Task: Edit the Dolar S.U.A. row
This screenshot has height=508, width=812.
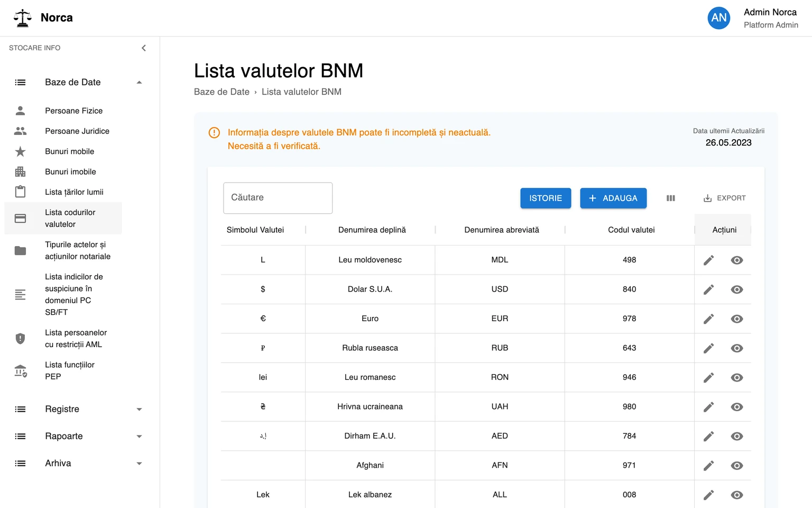Action: click(x=709, y=289)
